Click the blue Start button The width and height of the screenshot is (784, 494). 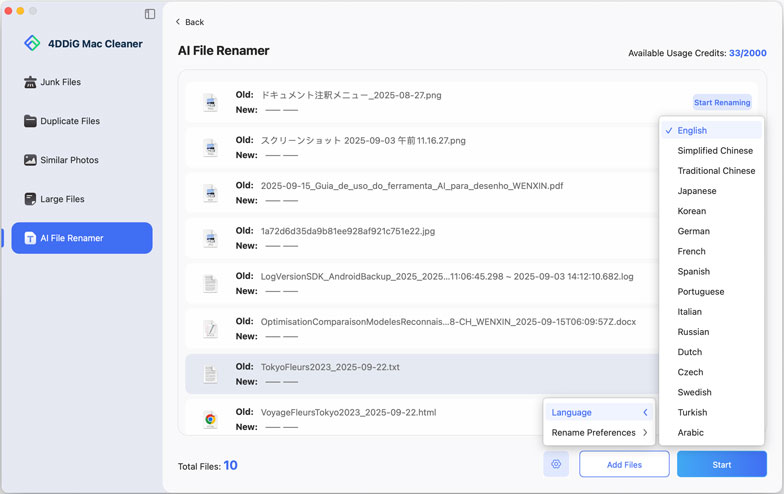click(722, 464)
